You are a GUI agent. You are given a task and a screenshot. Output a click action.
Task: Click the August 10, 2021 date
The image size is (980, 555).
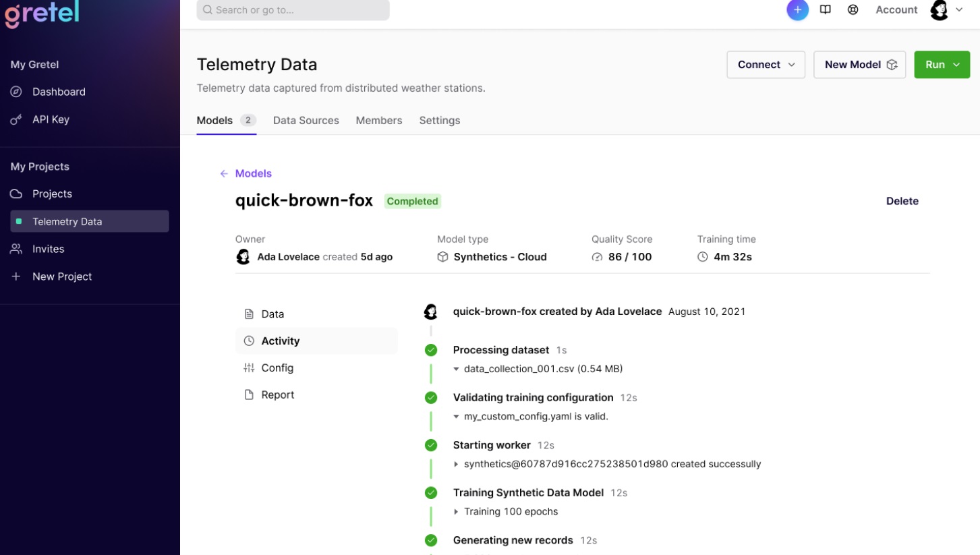click(707, 312)
